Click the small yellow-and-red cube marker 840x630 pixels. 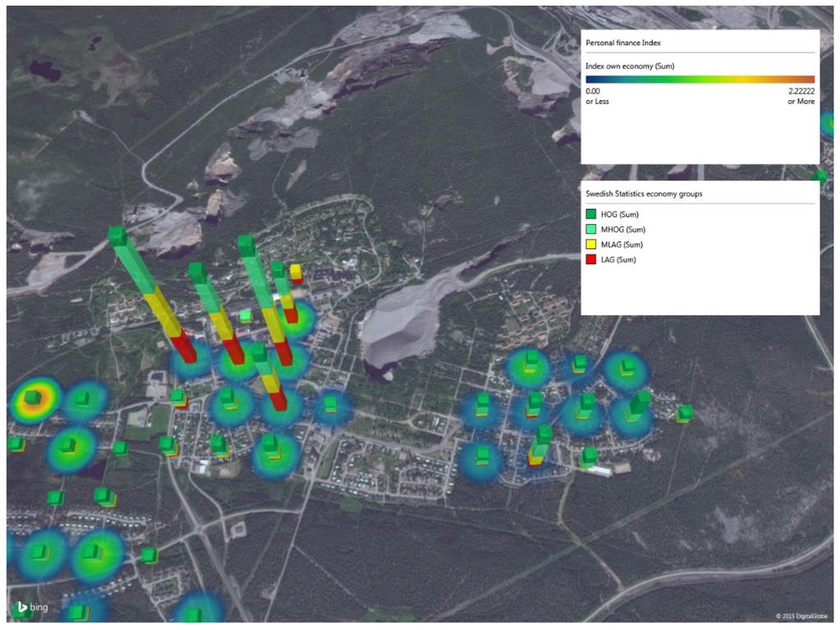click(295, 273)
